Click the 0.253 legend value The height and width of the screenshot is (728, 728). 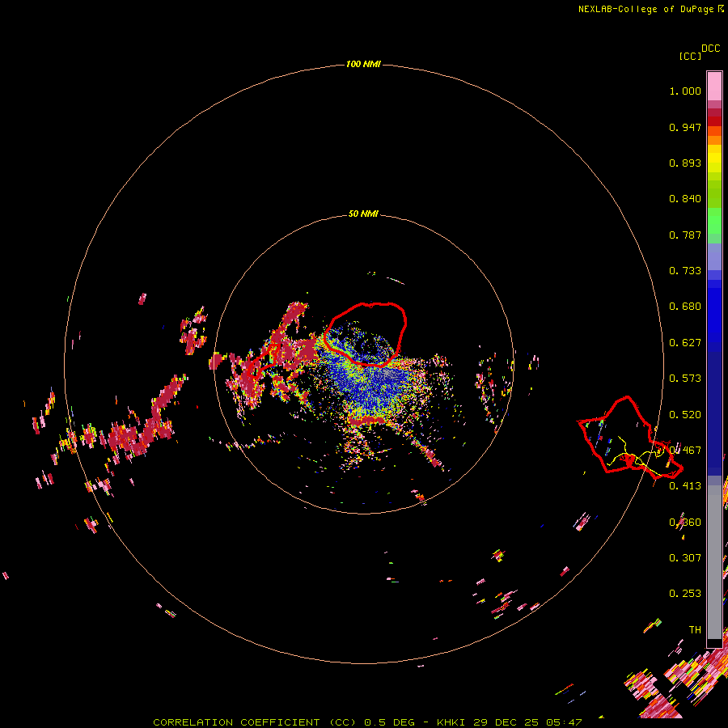pos(685,594)
